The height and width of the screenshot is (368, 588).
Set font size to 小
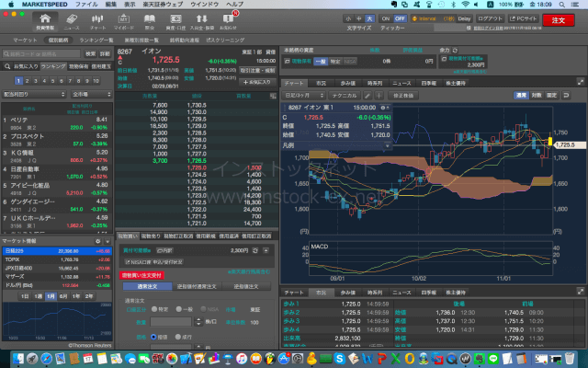(x=349, y=18)
